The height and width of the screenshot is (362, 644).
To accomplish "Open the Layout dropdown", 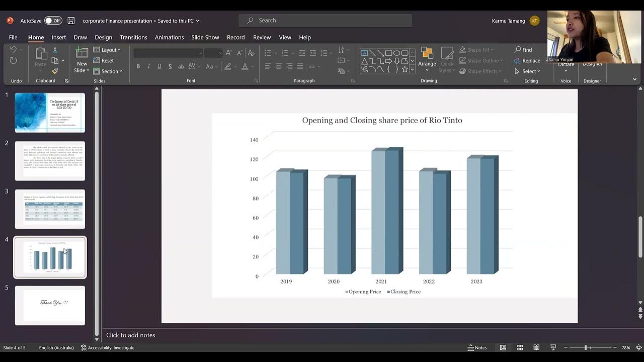I will 107,50.
